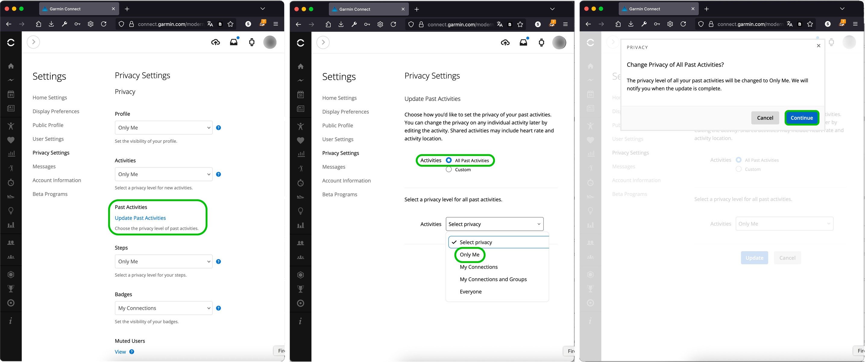Open the running shoe Gear icon
This screenshot has width=868, height=362.
pyautogui.click(x=11, y=197)
